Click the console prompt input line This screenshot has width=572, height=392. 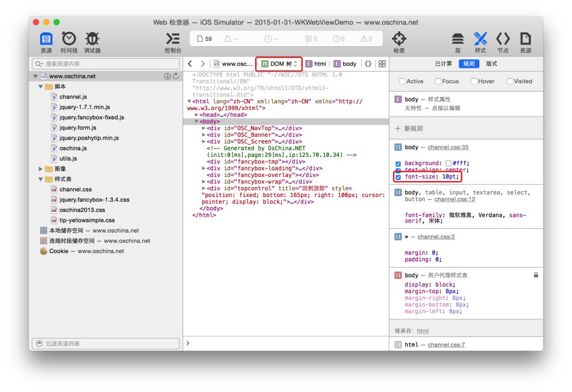tap(286, 343)
